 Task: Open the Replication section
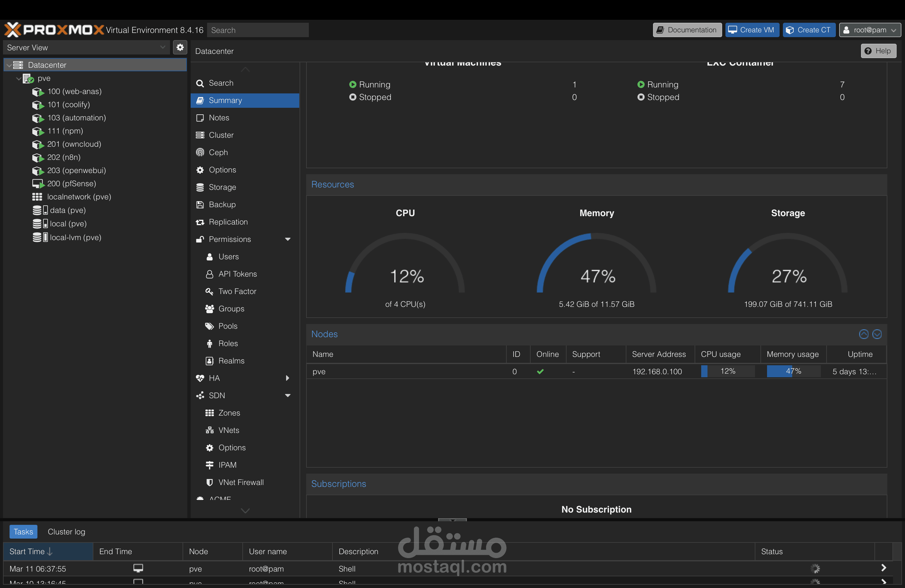tap(228, 222)
